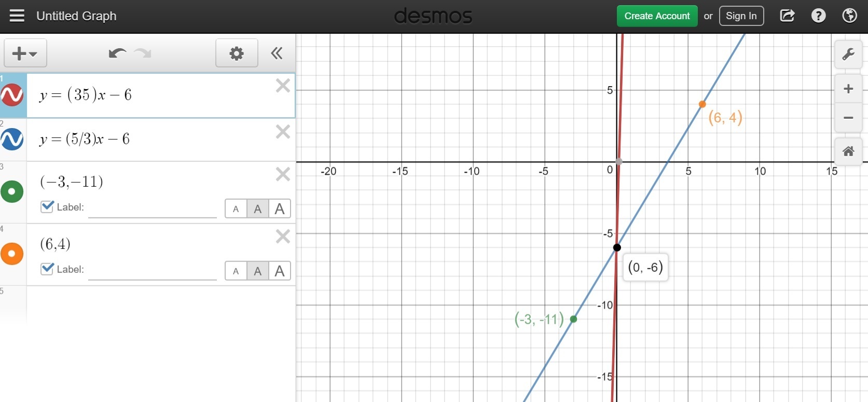This screenshot has height=402, width=868.
Task: Delete the point (-3,-11) expression
Action: tap(283, 174)
